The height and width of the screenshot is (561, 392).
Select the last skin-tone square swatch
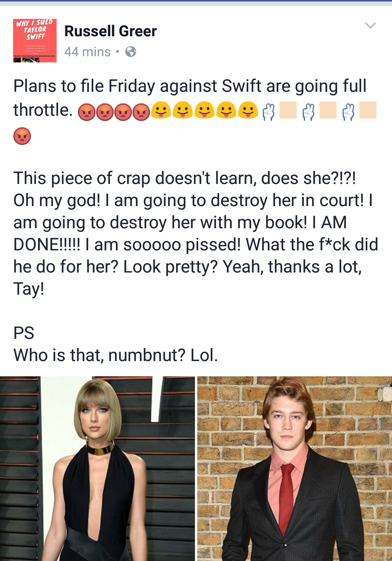click(x=368, y=110)
